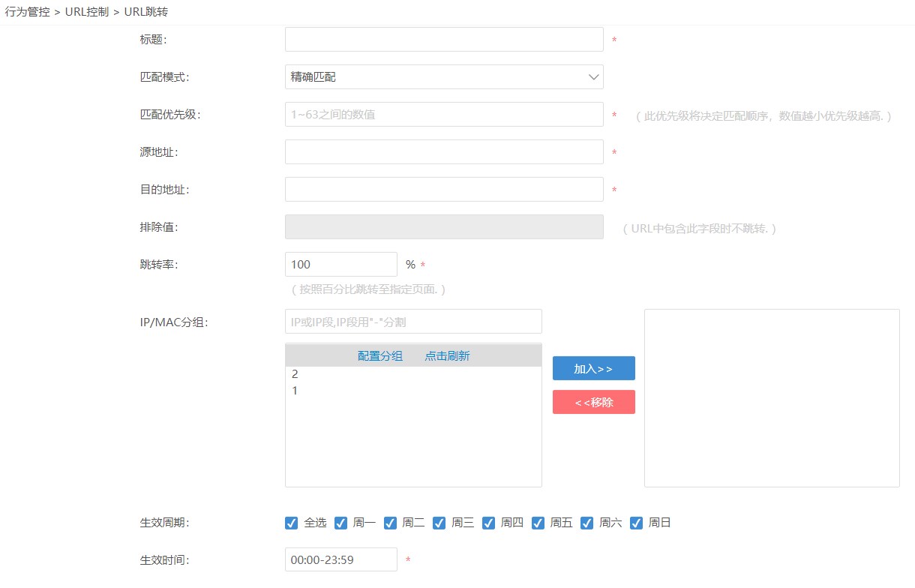
Task: Disable the 周六 checkbox
Action: pyautogui.click(x=587, y=523)
